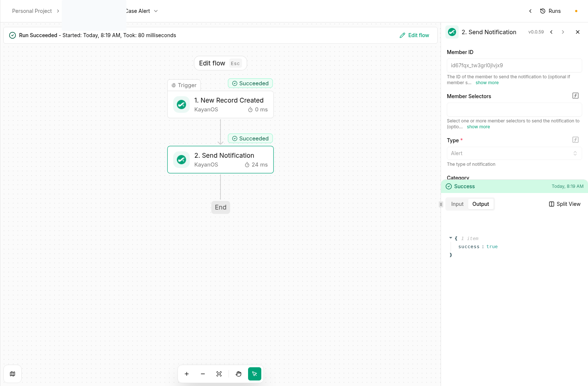588x386 pixels.
Task: Zoom in with the plus icon
Action: (x=187, y=374)
